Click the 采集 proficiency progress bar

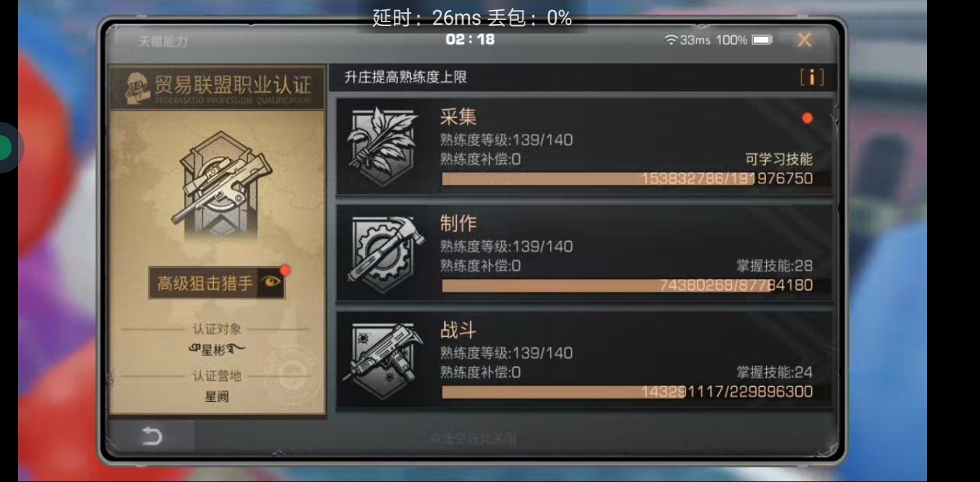pos(627,179)
